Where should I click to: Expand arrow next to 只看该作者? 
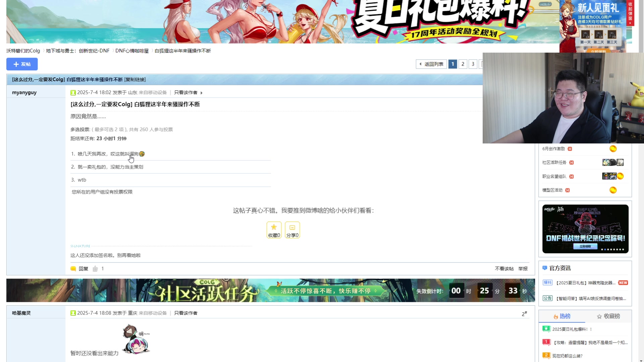[x=201, y=93]
